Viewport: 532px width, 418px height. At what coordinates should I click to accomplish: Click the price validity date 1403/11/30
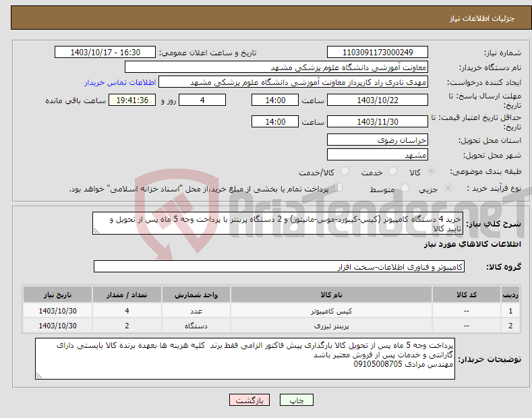click(x=378, y=121)
